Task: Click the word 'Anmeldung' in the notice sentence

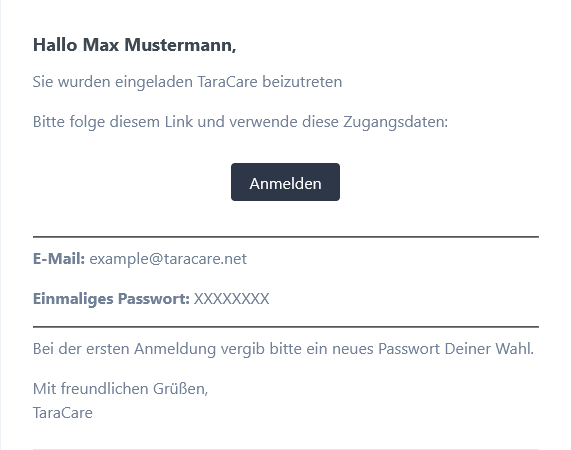Action: [175, 349]
